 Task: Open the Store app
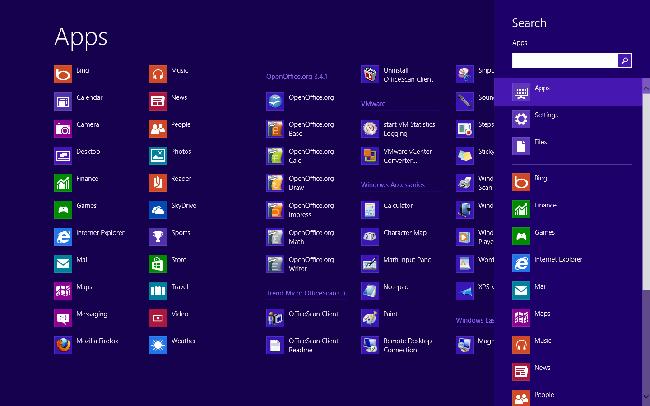click(x=158, y=264)
